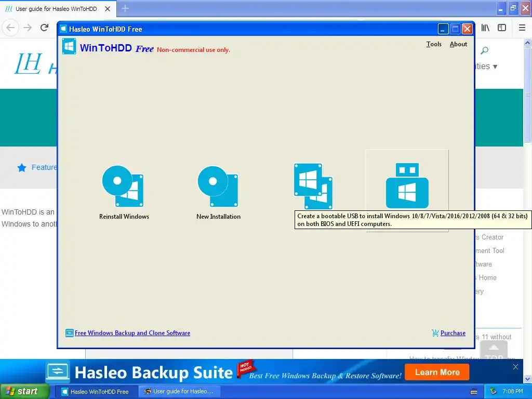Viewport: 532px width, 399px height.
Task: Go forward in the browser
Action: click(x=28, y=28)
